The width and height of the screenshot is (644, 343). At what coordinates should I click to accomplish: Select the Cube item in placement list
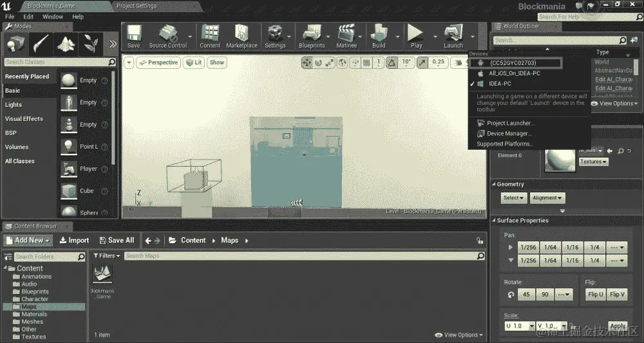pyautogui.click(x=84, y=190)
